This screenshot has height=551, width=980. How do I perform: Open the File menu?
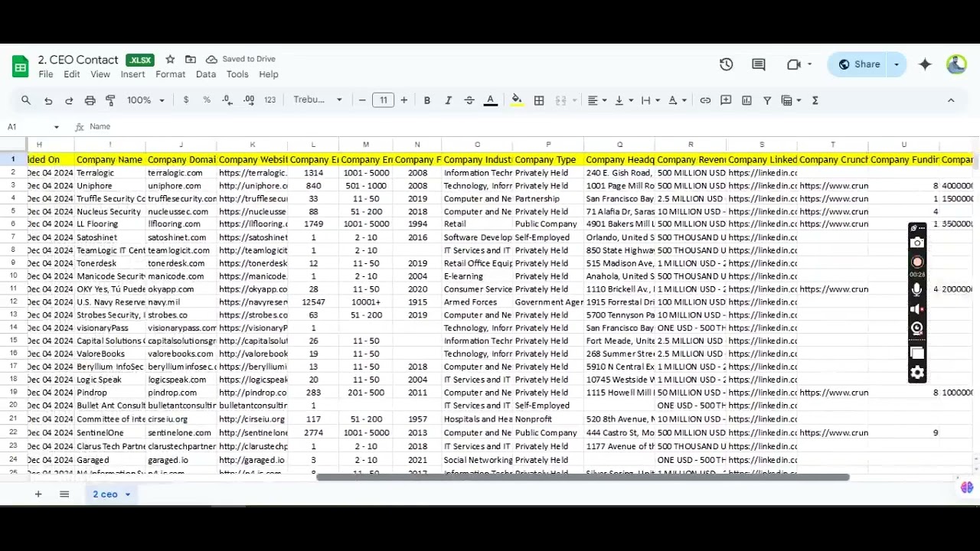[x=46, y=74]
